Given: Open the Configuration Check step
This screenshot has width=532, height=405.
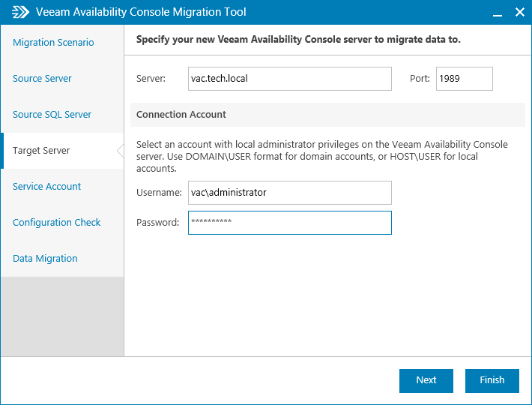Looking at the screenshot, I should tap(56, 223).
